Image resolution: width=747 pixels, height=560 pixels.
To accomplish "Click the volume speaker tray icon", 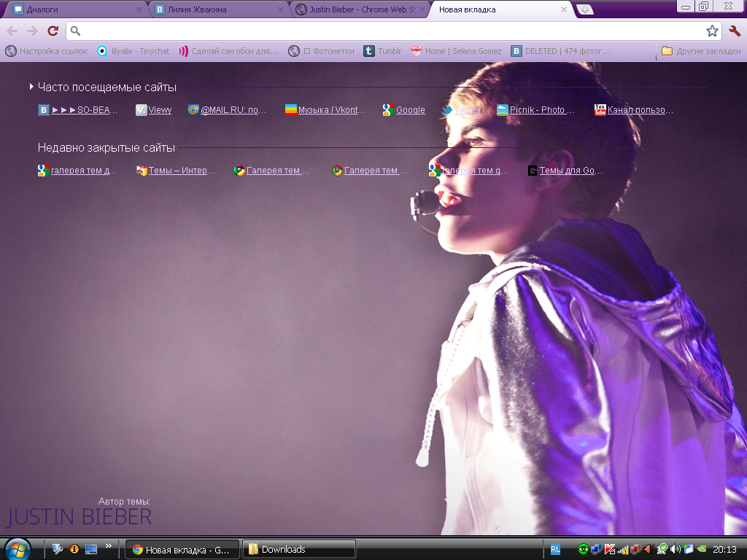I will point(676,549).
